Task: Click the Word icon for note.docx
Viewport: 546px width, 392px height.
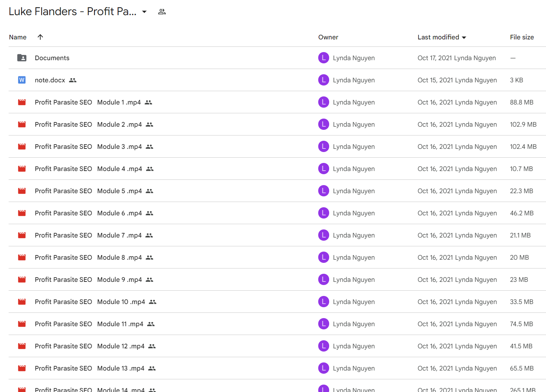Action: pyautogui.click(x=22, y=80)
